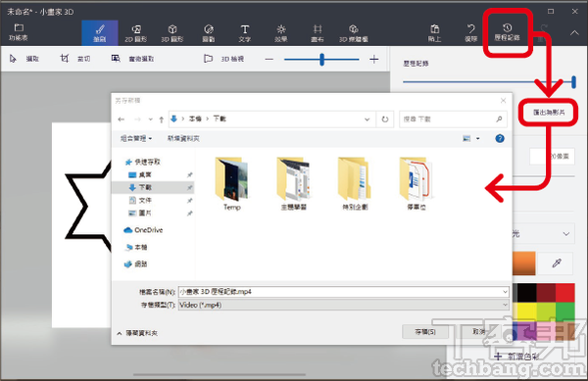Expand the file name dropdown arrow
This screenshot has width=588, height=381.
pyautogui.click(x=505, y=292)
